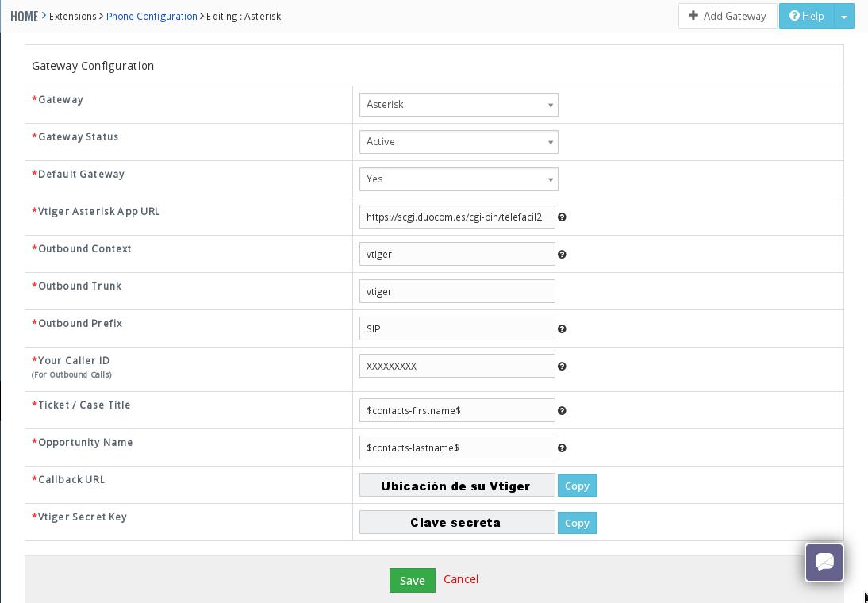Viewport: 868px width, 603px height.
Task: Open the chat widget bubble
Action: coord(824,563)
